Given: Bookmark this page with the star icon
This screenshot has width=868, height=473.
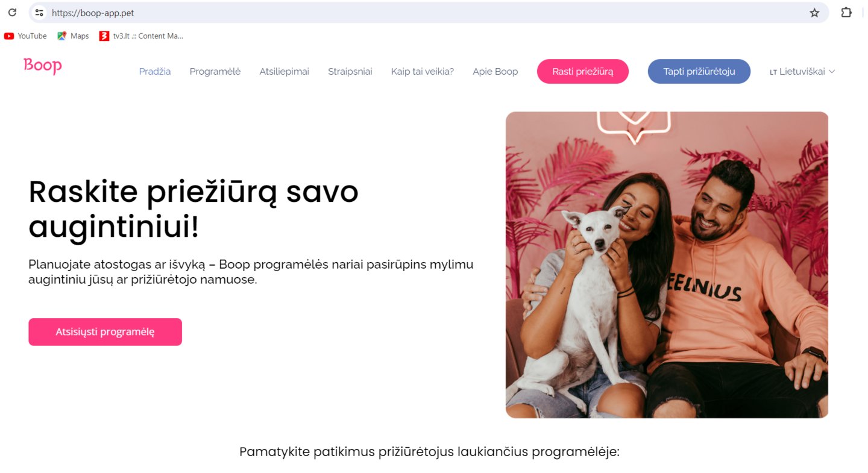Looking at the screenshot, I should (x=814, y=12).
